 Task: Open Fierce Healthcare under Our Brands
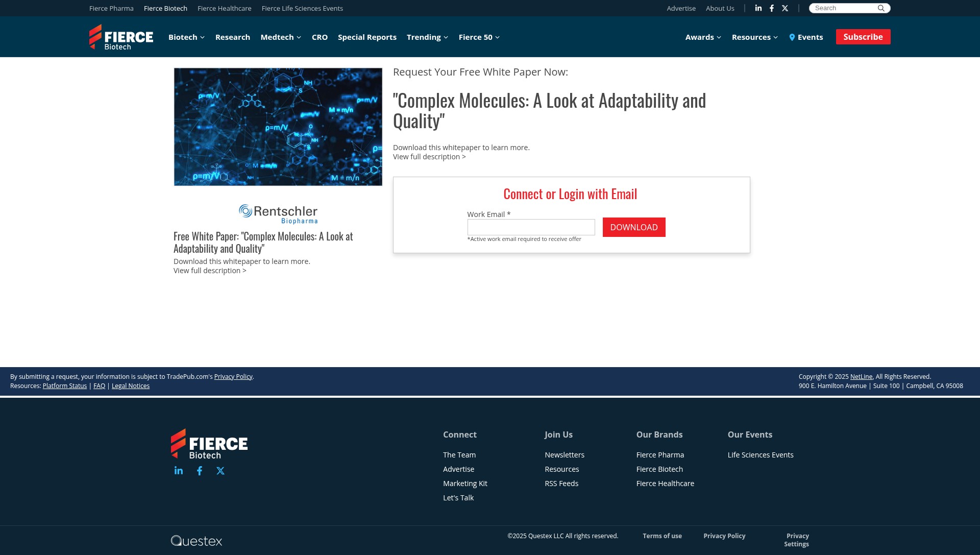665,484
